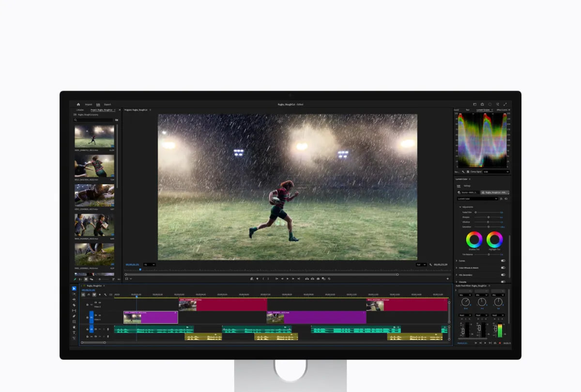Click the Shadow Tint color wheel

click(x=474, y=239)
